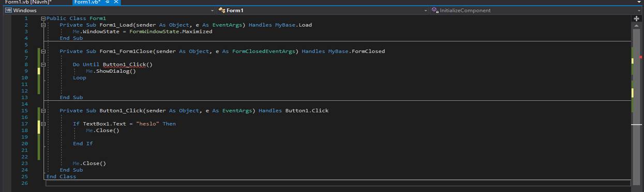Open the document tab overflow list arrow
Image resolution: width=644 pixels, height=192 pixels.
pyautogui.click(x=639, y=2)
